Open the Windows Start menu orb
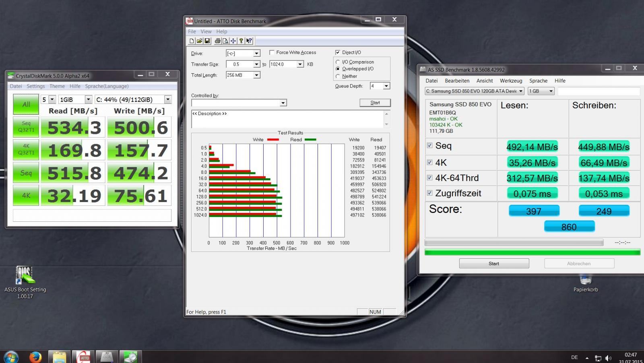Screen dimensions: 644x363 pyautogui.click(x=11, y=357)
